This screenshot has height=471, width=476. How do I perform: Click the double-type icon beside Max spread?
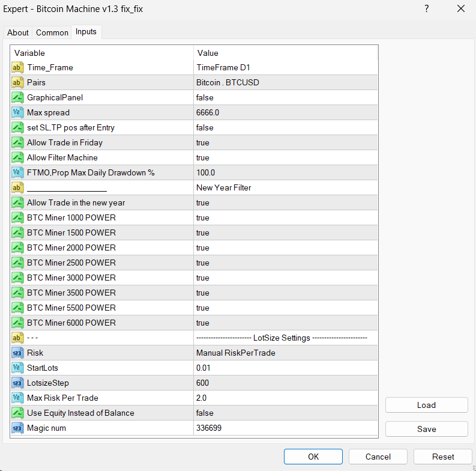pos(17,113)
